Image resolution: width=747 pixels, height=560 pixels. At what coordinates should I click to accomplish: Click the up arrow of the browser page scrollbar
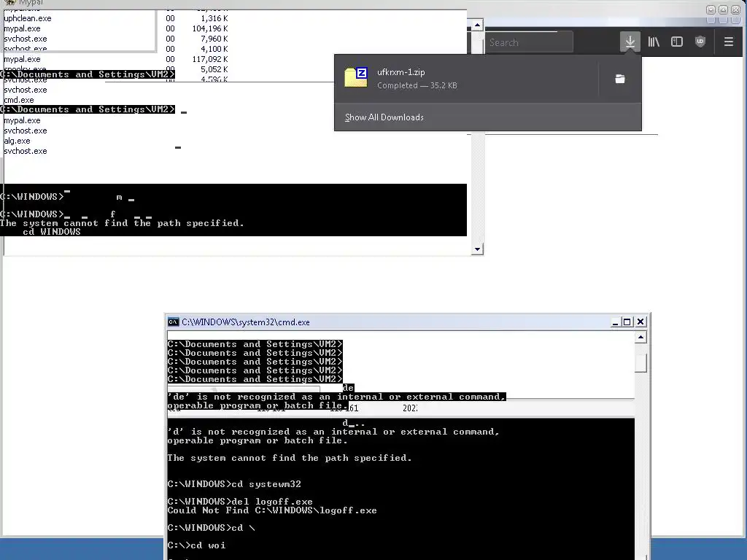click(477, 25)
